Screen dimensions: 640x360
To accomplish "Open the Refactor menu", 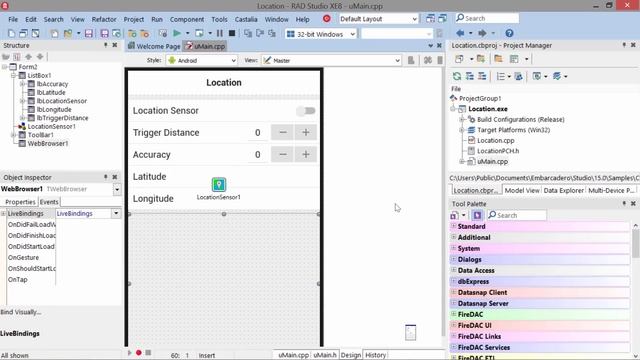I will tap(104, 19).
